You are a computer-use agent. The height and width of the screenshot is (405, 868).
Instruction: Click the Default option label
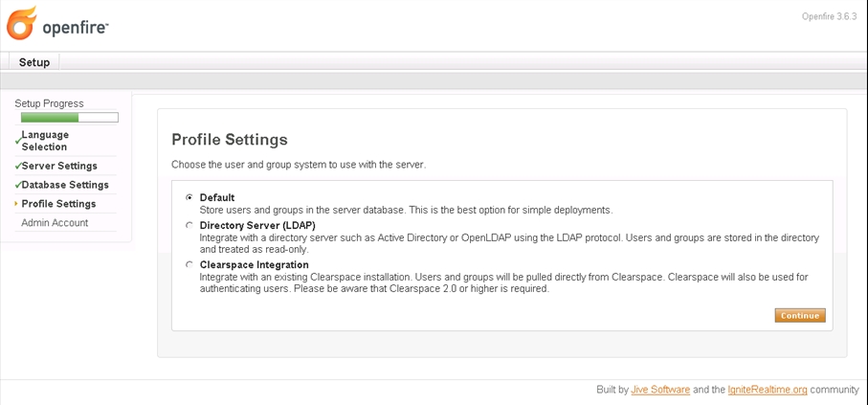(217, 197)
